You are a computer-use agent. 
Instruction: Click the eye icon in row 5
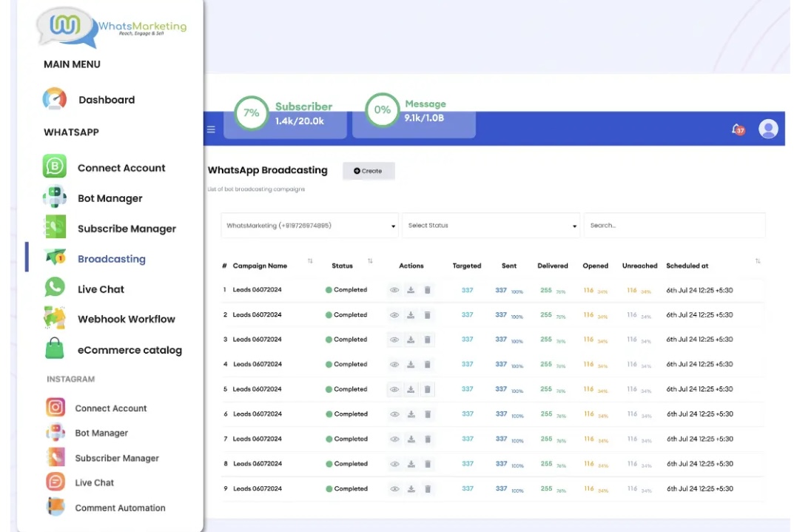pyautogui.click(x=394, y=389)
